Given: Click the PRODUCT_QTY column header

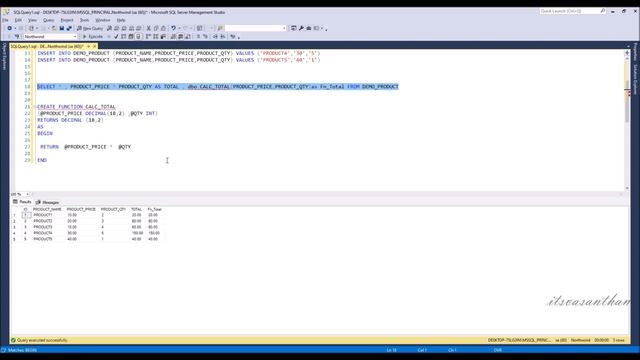Looking at the screenshot, I should (113, 209).
